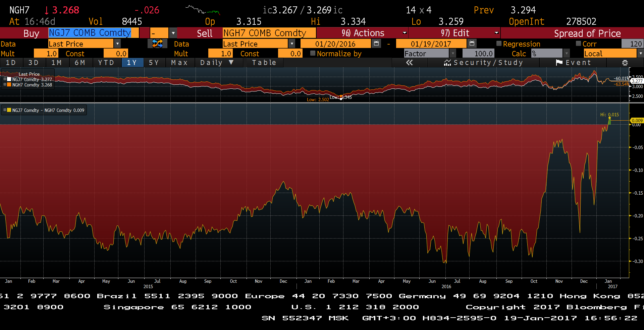This screenshot has width=644, height=330.
Task: Click the Spread of Price title
Action: (587, 33)
